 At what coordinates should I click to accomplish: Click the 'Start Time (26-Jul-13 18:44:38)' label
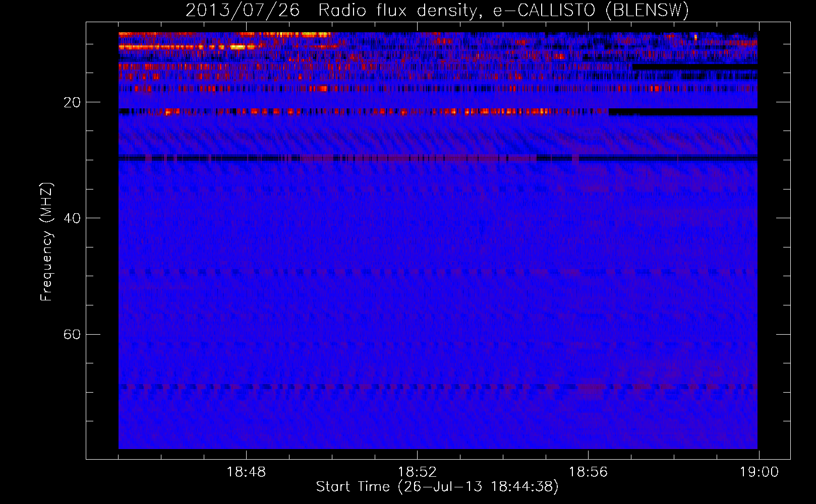(437, 487)
